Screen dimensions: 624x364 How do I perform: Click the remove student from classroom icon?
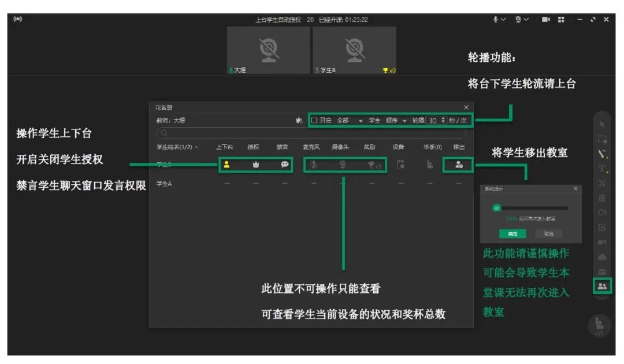(x=459, y=165)
